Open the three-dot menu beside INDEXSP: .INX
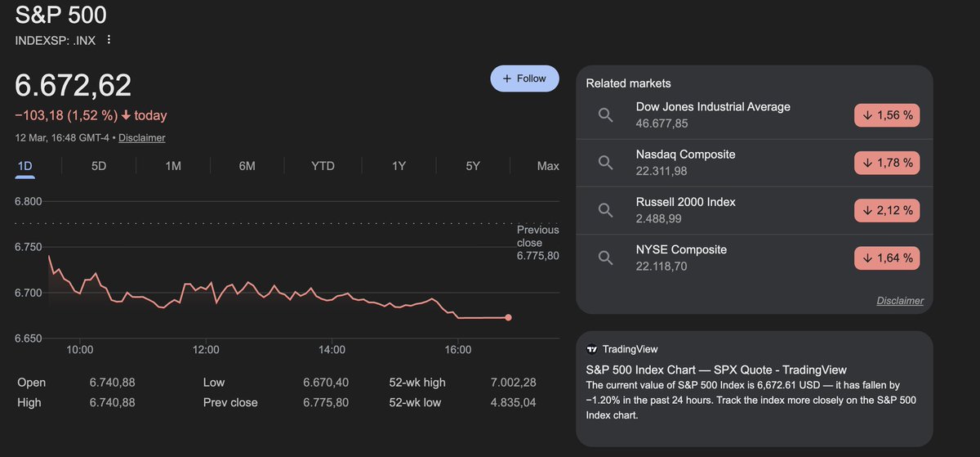980x457 pixels. tap(109, 40)
